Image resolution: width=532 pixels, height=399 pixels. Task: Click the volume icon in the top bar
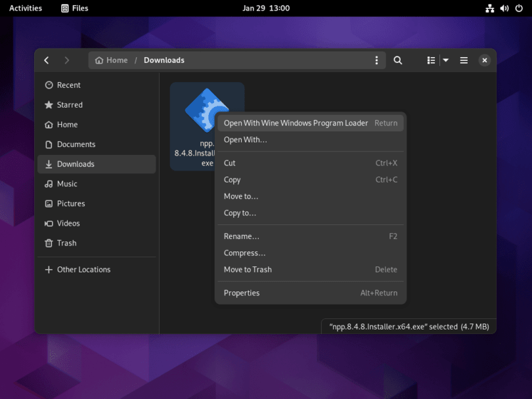click(x=504, y=8)
